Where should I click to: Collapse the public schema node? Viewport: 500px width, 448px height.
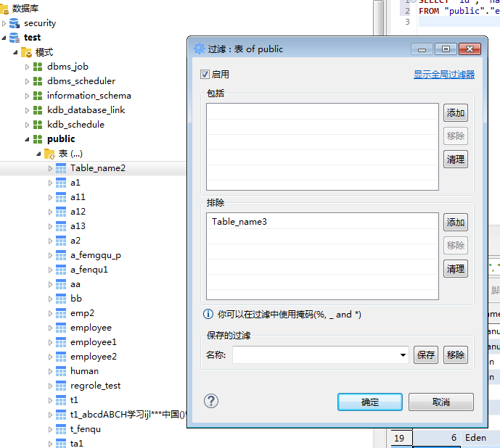click(x=27, y=140)
